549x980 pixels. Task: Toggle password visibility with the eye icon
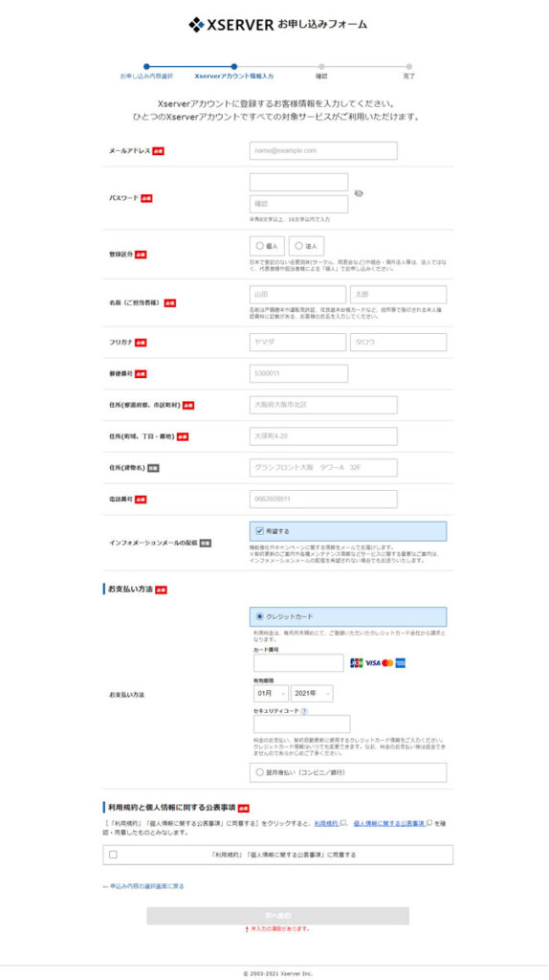coord(359,193)
